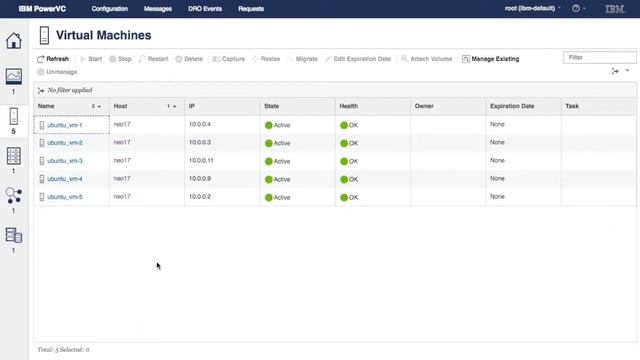The image size is (640, 360).
Task: Sort by the Name column header
Action: coord(71,106)
